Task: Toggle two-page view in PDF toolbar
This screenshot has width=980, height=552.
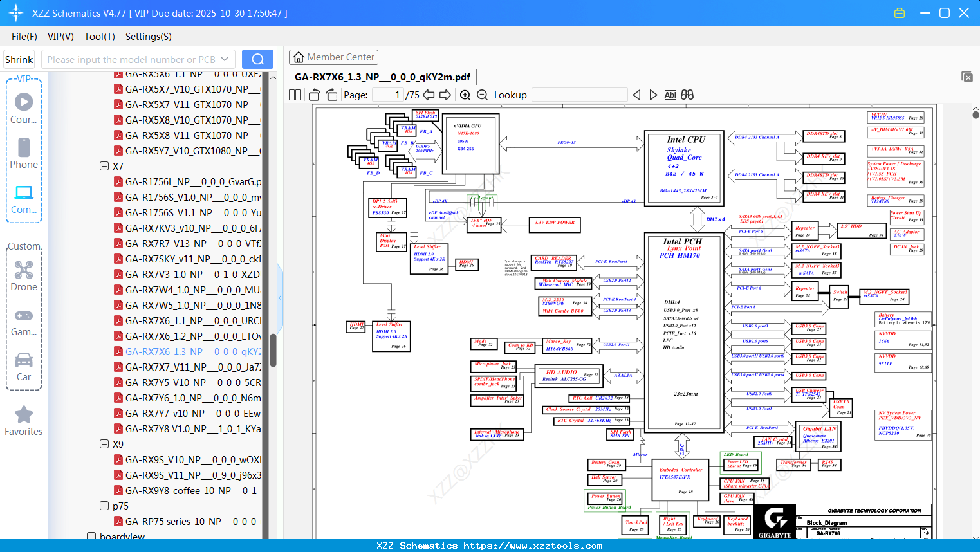Action: [295, 95]
